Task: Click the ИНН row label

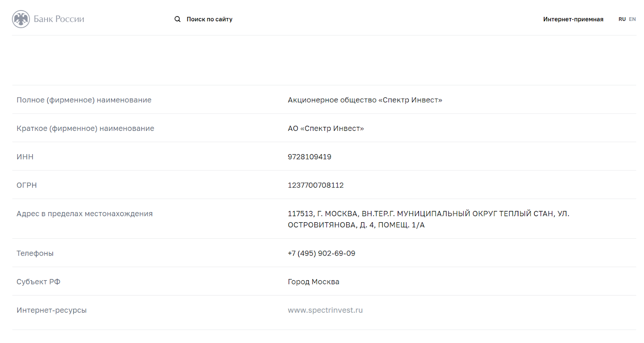Action: [x=25, y=157]
